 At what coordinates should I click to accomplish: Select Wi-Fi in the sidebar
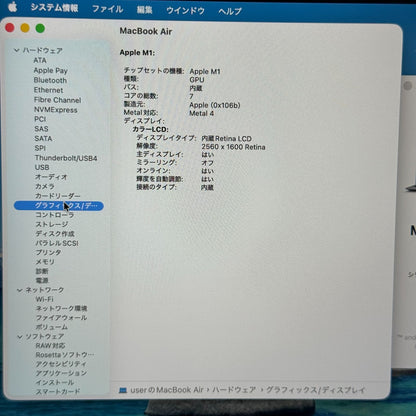[x=45, y=299]
